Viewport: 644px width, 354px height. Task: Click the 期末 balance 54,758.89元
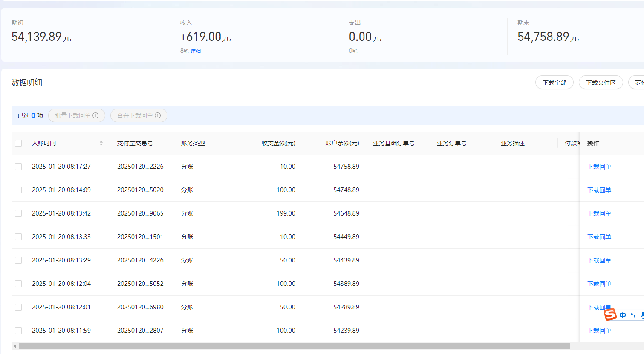coord(548,37)
